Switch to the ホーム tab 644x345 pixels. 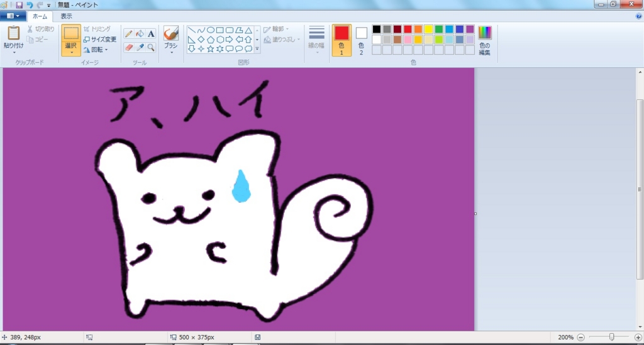click(x=40, y=16)
